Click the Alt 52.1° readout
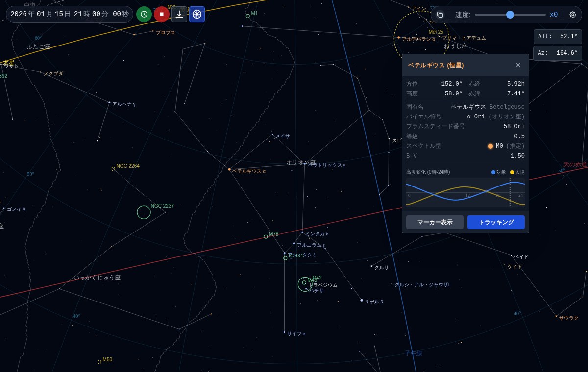588x372 pixels. (x=558, y=37)
